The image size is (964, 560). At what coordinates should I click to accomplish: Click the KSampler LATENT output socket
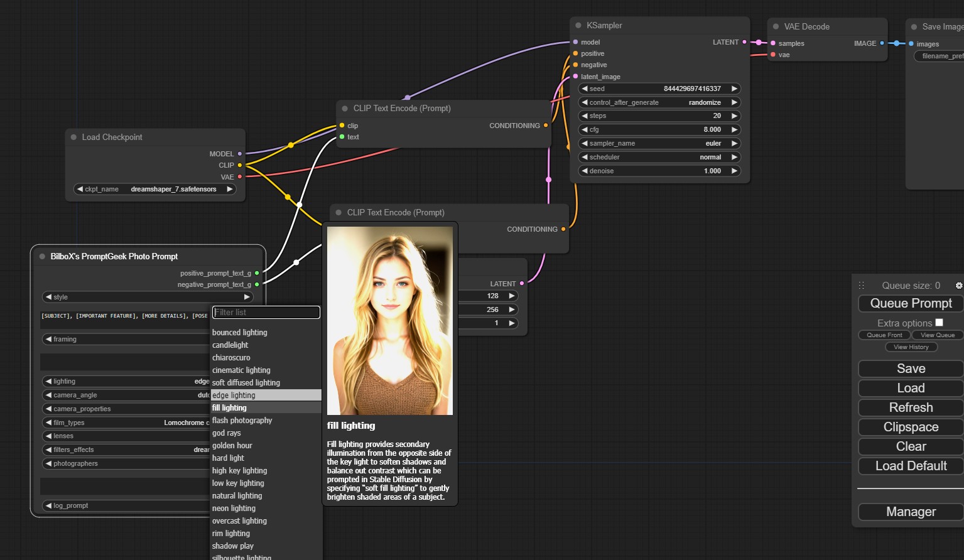[745, 42]
